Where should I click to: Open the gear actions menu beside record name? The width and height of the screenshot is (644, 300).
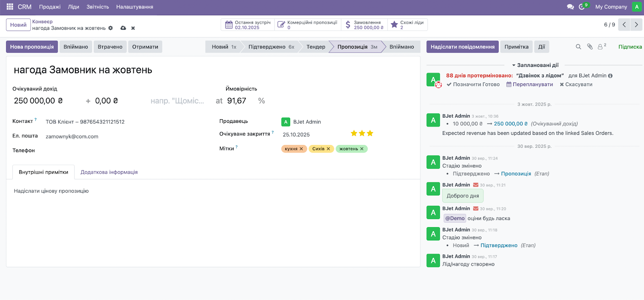[x=111, y=28]
